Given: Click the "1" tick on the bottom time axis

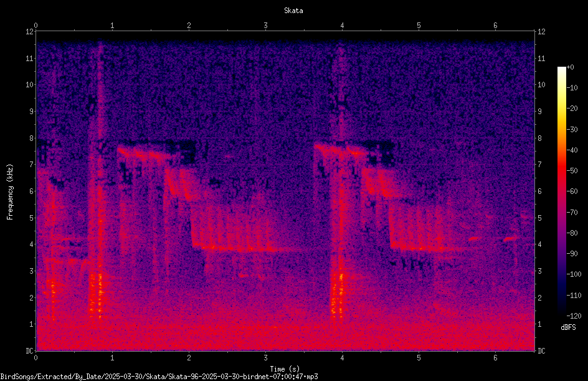Looking at the screenshot, I should 112,358.
